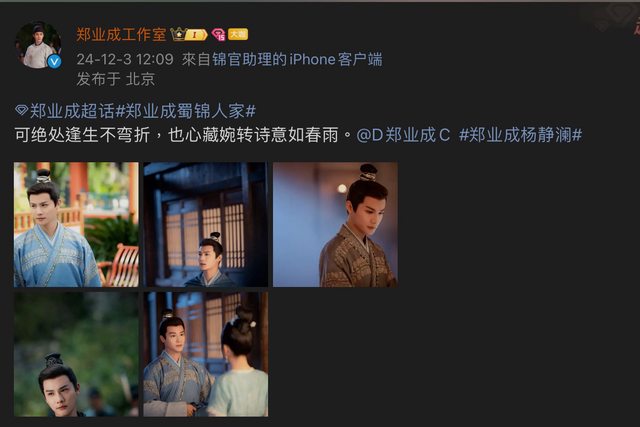Click the 发布于 北京 location text
The width and height of the screenshot is (640, 427).
tap(116, 79)
